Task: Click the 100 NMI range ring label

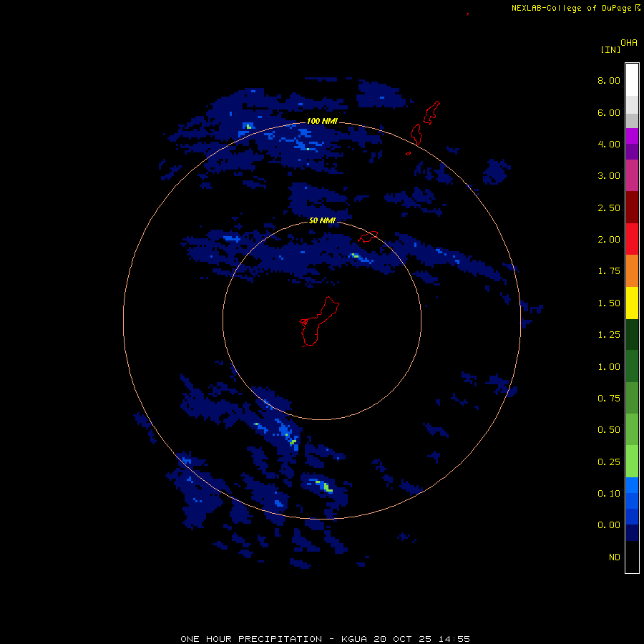Action: (322, 121)
